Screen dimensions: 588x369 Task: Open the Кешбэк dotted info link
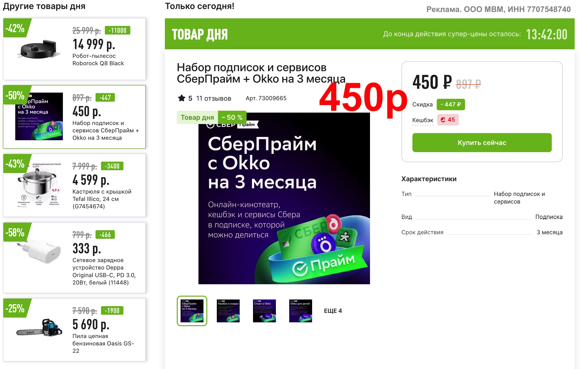click(423, 120)
